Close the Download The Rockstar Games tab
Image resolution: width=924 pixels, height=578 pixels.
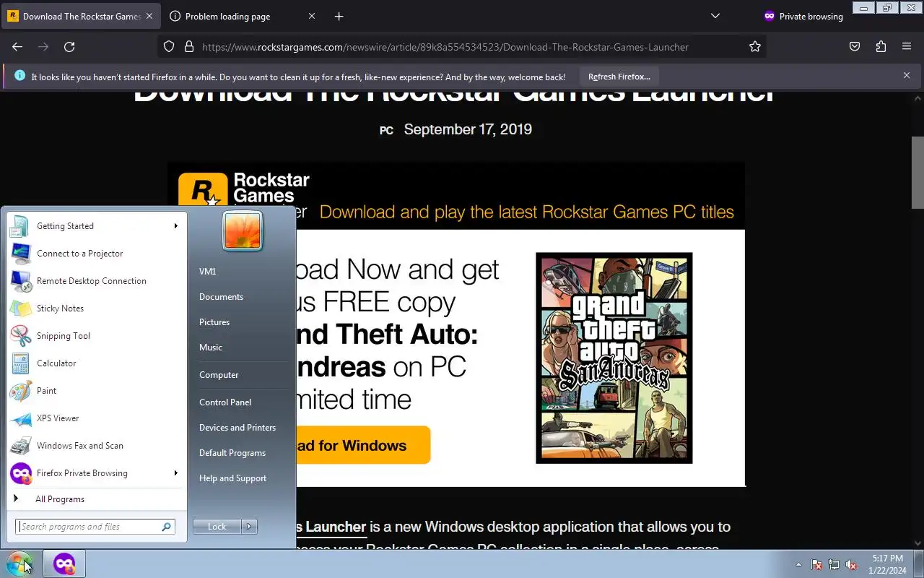(x=149, y=16)
